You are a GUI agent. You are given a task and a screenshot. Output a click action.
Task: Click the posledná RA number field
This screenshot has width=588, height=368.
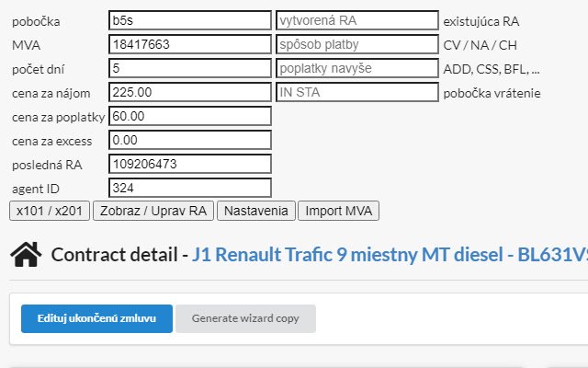[190, 164]
